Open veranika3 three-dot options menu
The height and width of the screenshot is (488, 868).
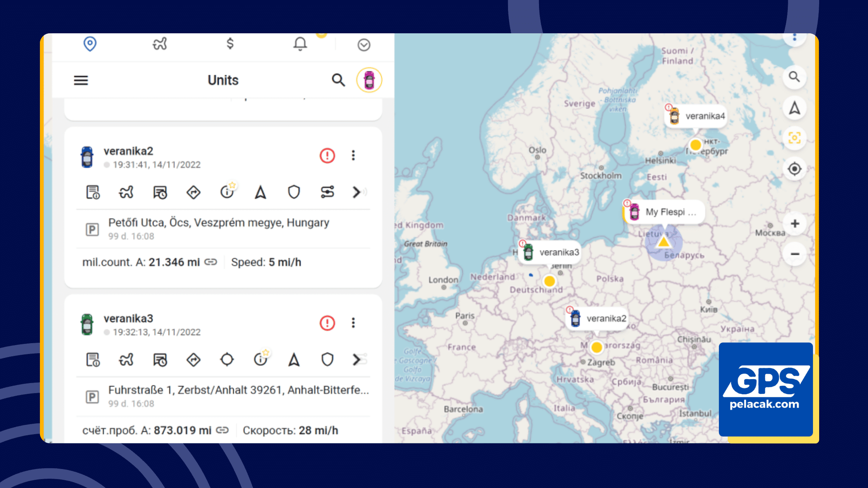point(353,323)
